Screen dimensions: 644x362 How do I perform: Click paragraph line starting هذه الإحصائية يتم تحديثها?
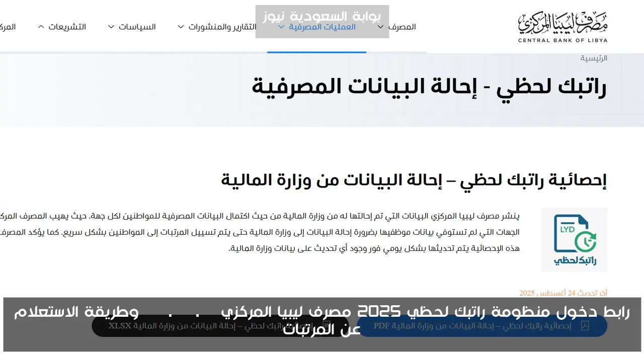click(374, 248)
